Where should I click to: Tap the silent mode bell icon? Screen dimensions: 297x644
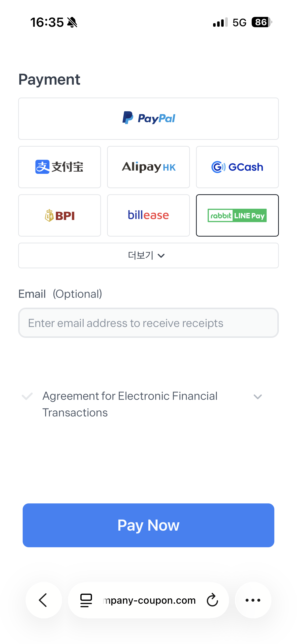click(72, 22)
